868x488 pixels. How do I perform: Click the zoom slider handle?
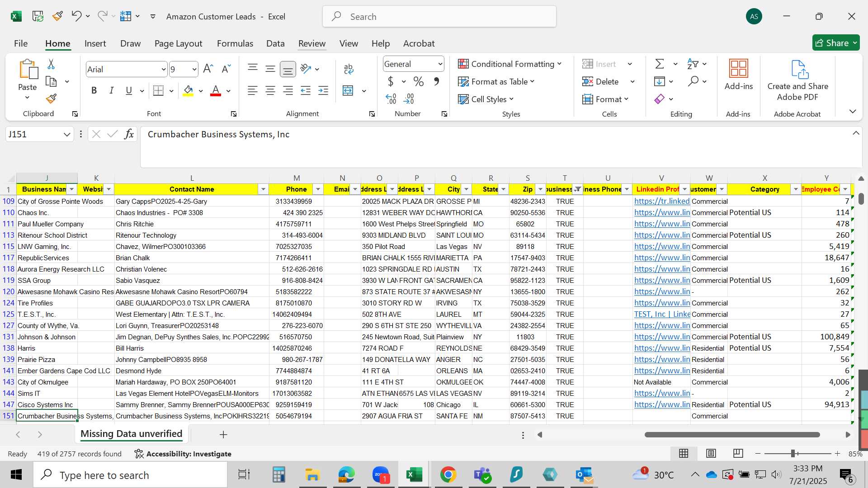click(793, 454)
